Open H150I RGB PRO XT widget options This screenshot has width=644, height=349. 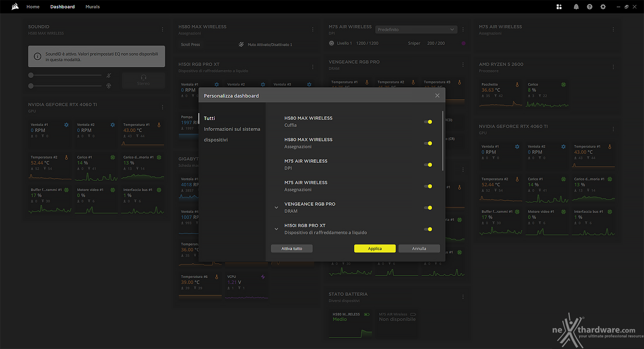313,67
